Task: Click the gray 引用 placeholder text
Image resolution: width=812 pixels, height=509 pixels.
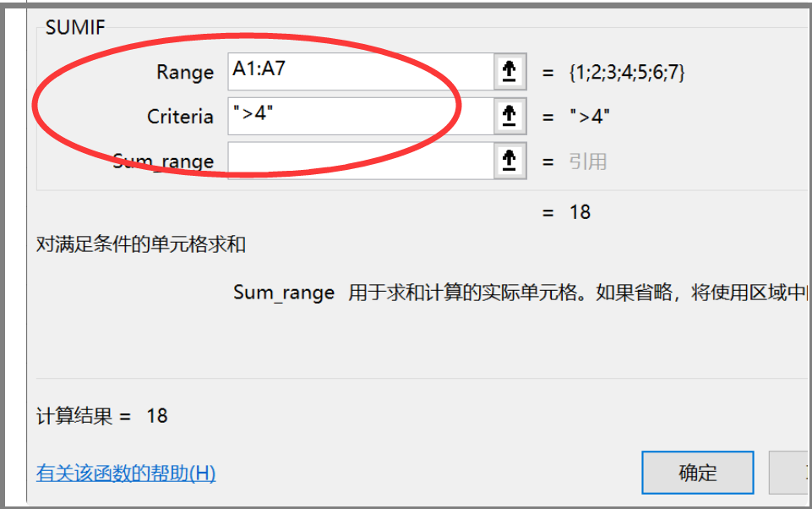Action: coord(587,161)
